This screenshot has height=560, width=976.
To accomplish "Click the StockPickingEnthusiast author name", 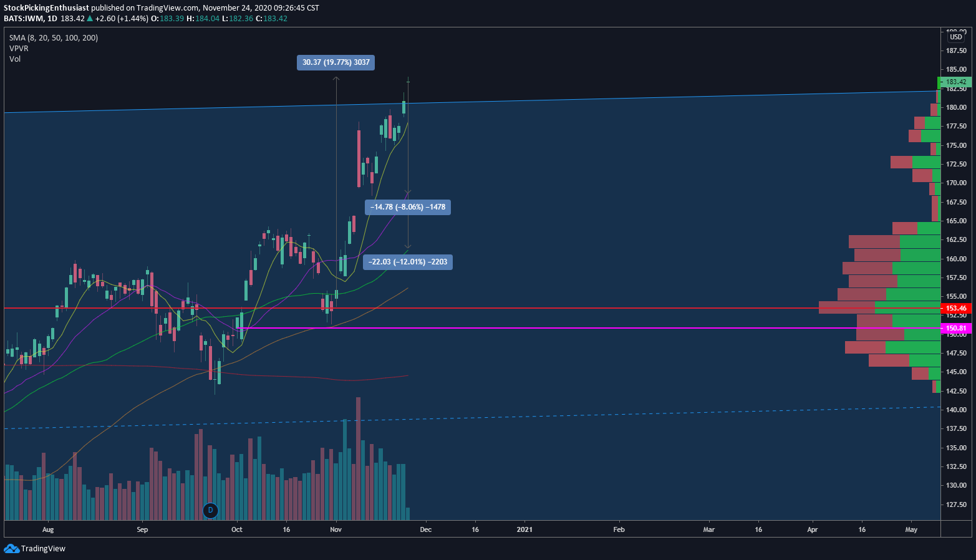I will 47,8.
